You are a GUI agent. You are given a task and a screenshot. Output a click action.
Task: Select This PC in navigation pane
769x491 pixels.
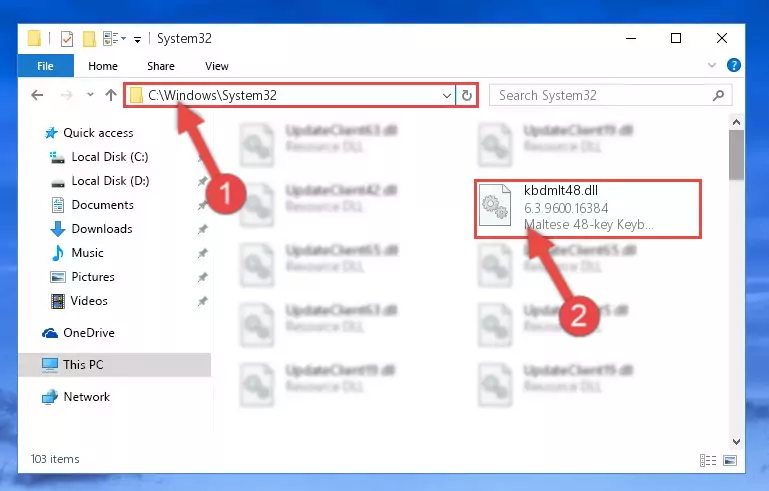coord(114,365)
